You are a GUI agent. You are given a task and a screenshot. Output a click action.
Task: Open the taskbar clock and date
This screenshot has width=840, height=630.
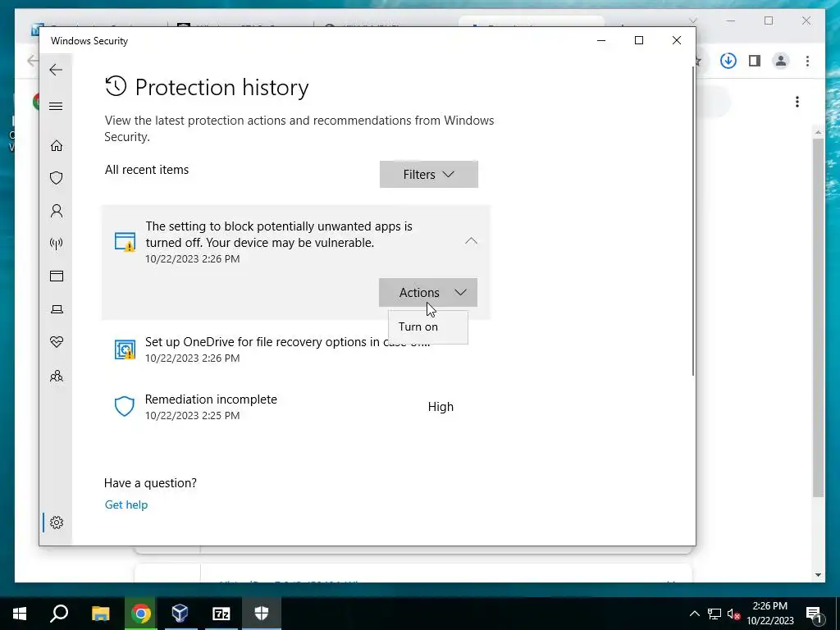click(x=769, y=614)
